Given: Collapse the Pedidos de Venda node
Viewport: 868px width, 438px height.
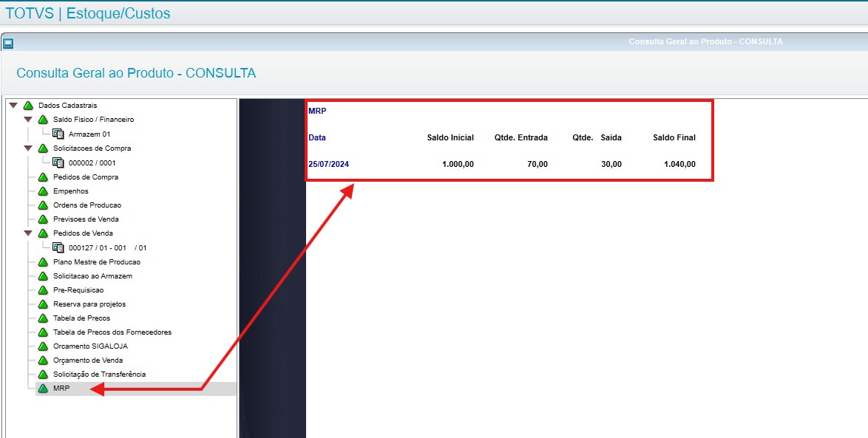Looking at the screenshot, I should (28, 233).
